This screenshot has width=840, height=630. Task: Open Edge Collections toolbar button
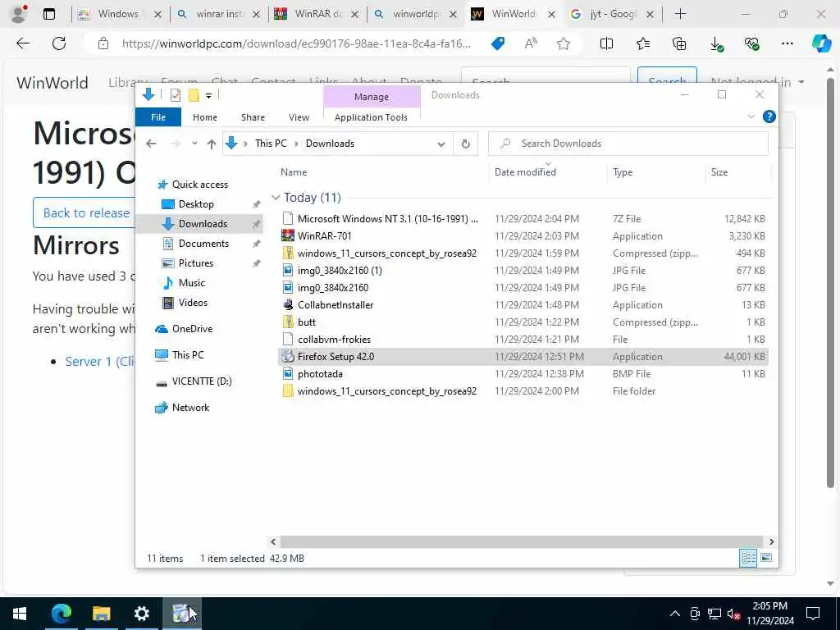click(678, 44)
